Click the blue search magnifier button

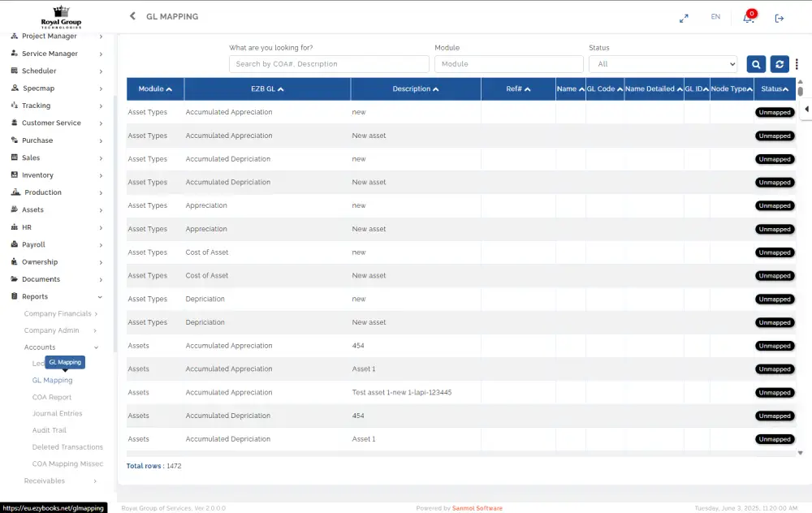point(755,64)
